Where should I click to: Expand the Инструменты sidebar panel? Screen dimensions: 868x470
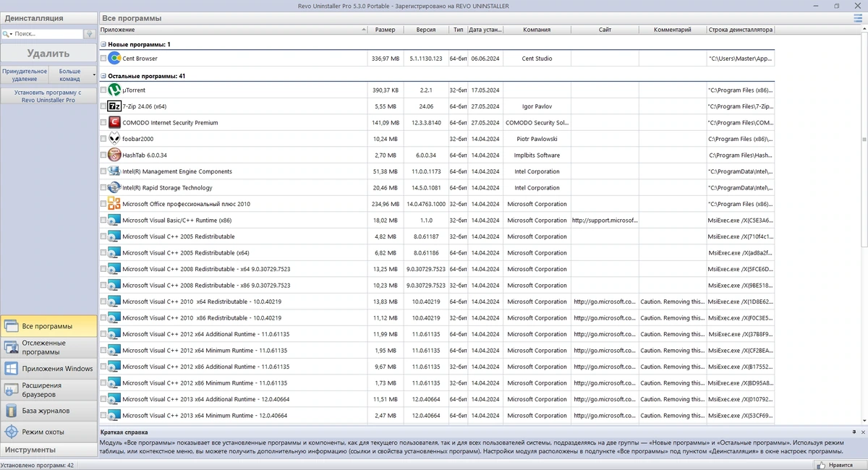tap(48, 450)
